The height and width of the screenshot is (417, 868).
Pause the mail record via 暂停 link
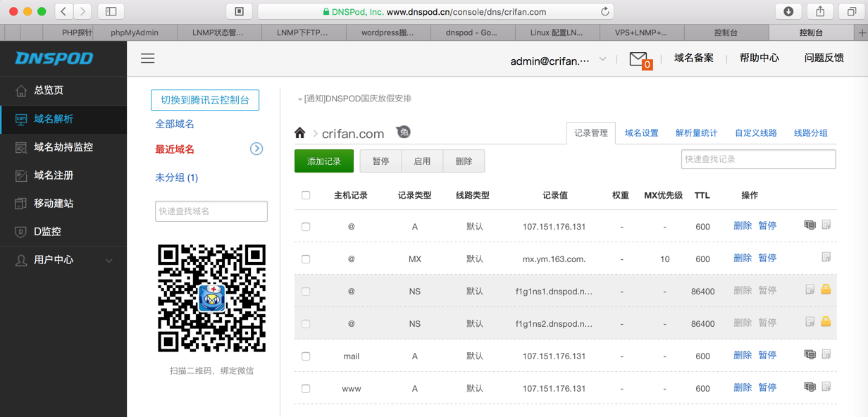tap(767, 355)
